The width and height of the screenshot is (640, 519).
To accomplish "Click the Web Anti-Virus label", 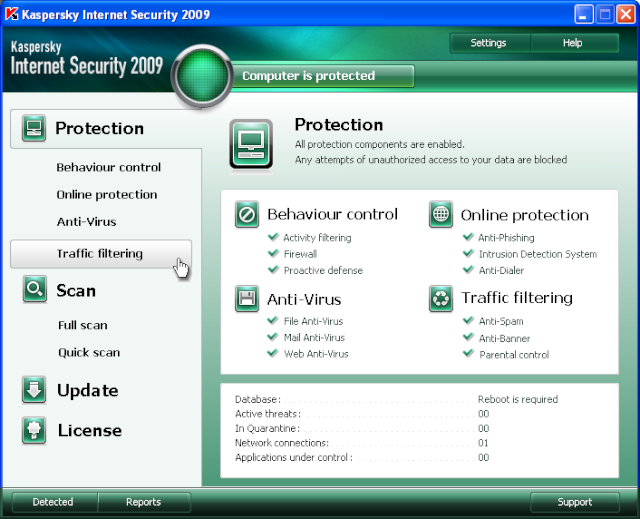I will (316, 354).
